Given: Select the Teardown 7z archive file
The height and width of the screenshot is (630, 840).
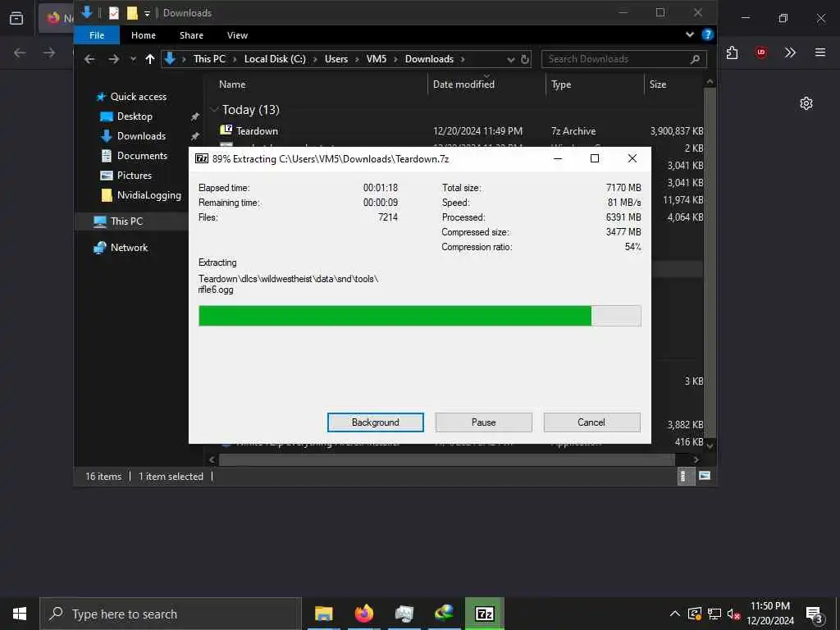Looking at the screenshot, I should (x=257, y=130).
